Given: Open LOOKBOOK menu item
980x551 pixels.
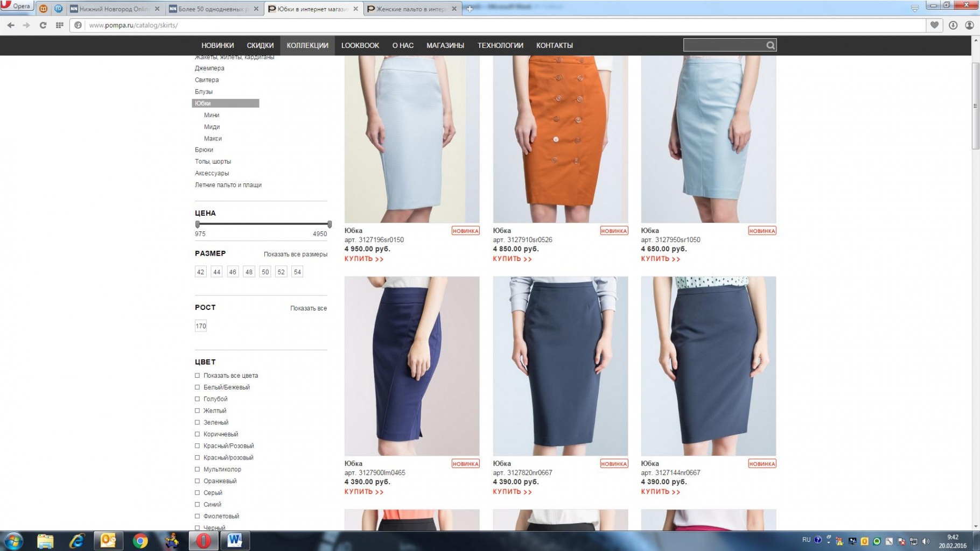Looking at the screenshot, I should coord(360,46).
